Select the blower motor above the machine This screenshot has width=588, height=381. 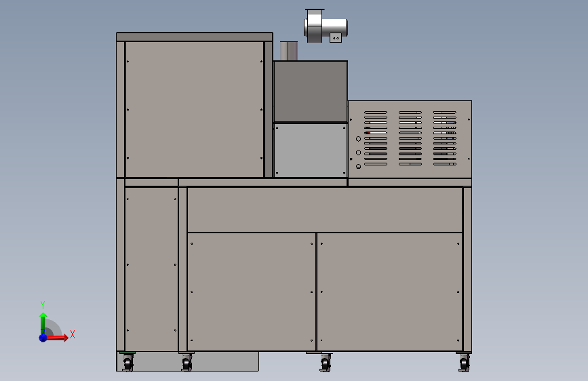tap(325, 26)
